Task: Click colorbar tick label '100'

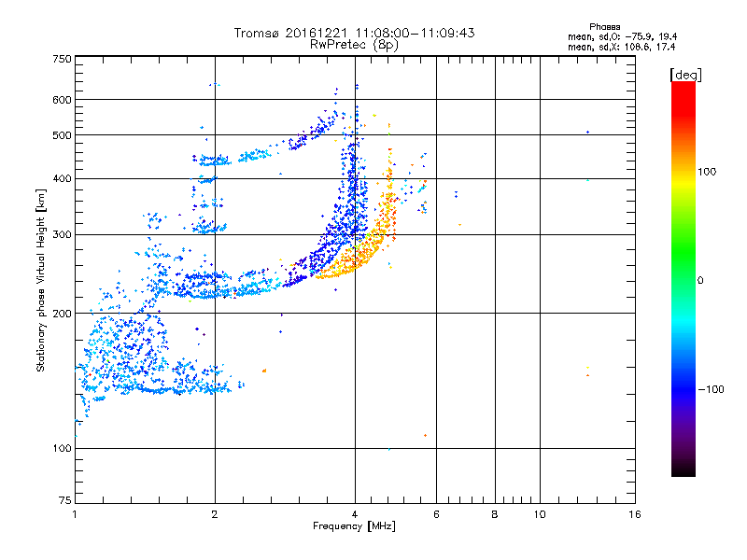Action: (707, 172)
